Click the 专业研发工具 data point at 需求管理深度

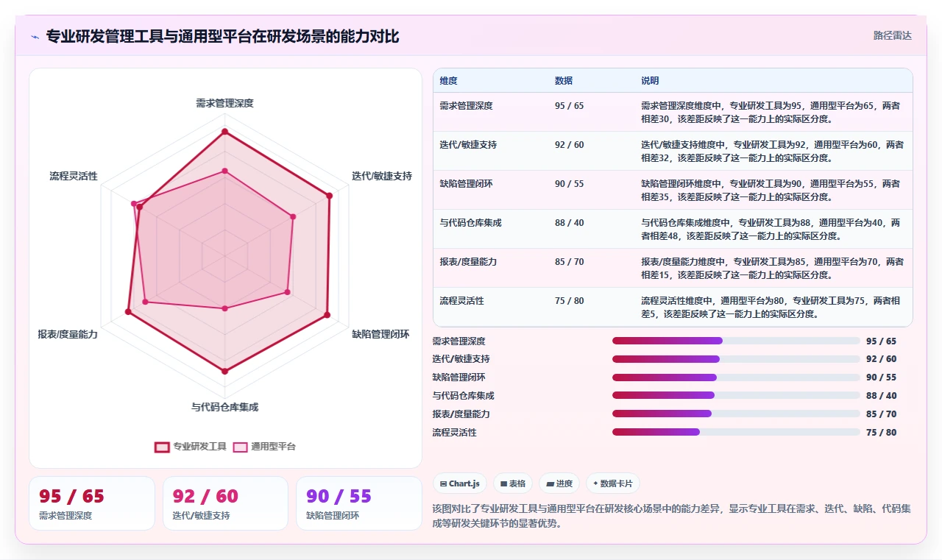coord(225,132)
